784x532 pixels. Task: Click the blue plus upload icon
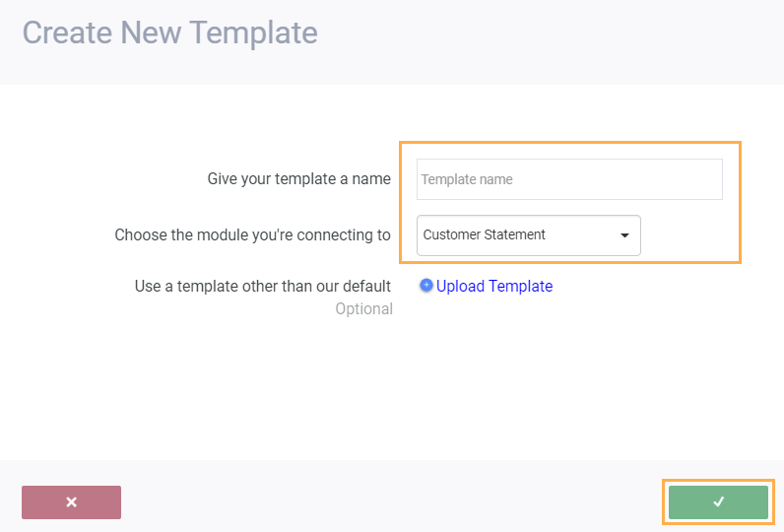(x=426, y=286)
